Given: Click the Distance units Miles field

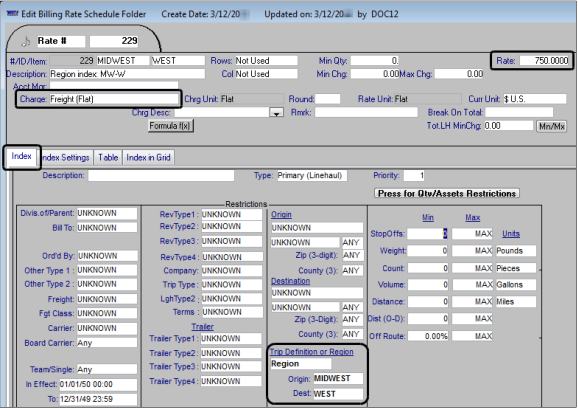Looking at the screenshot, I should (x=516, y=301).
